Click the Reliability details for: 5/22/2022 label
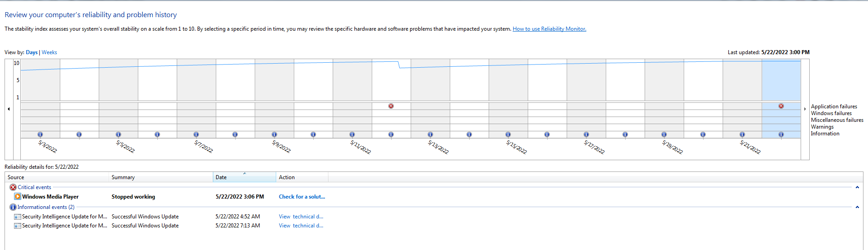 click(x=42, y=167)
